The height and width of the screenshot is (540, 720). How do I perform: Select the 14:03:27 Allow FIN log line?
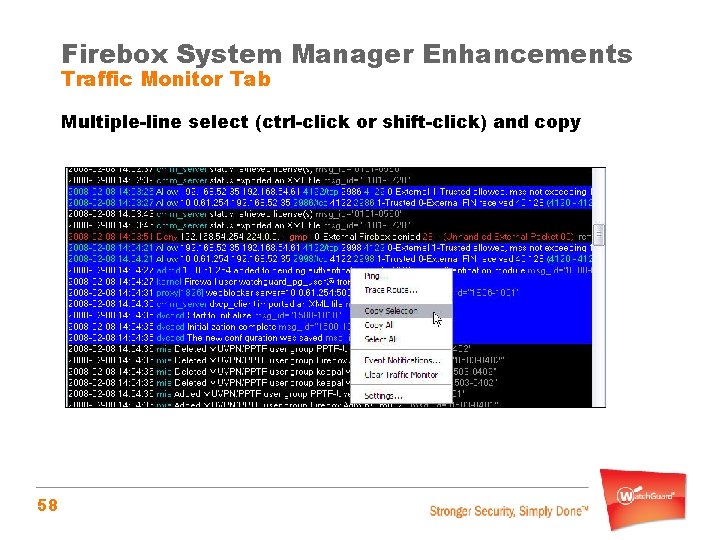point(329,203)
